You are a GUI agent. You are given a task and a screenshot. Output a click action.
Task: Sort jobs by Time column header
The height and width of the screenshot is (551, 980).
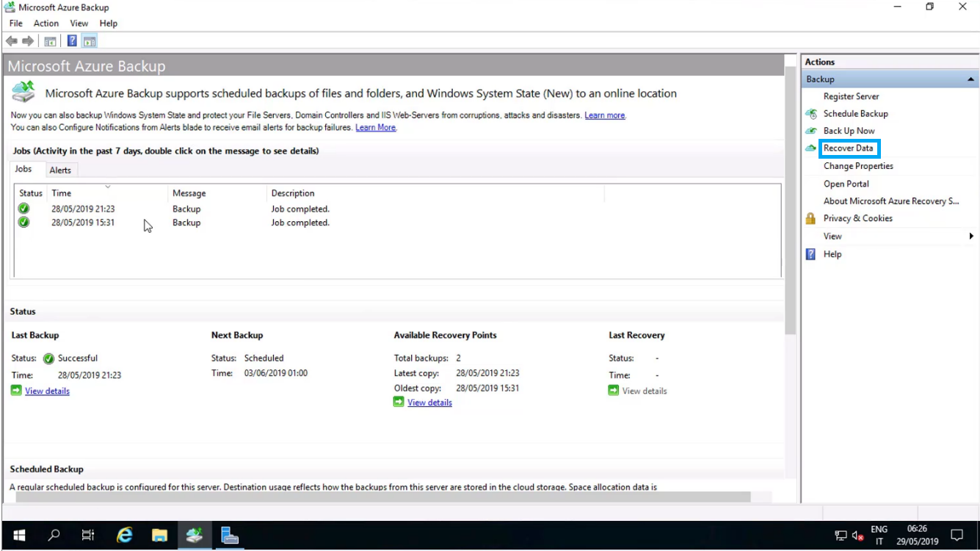pyautogui.click(x=108, y=193)
